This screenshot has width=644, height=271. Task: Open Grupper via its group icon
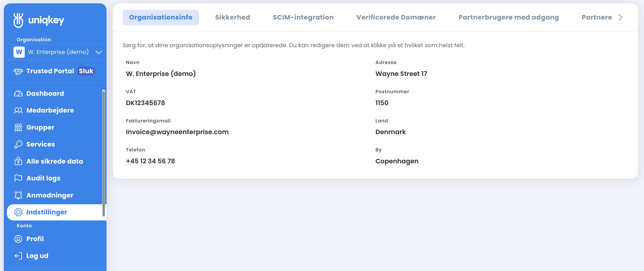[x=18, y=127]
